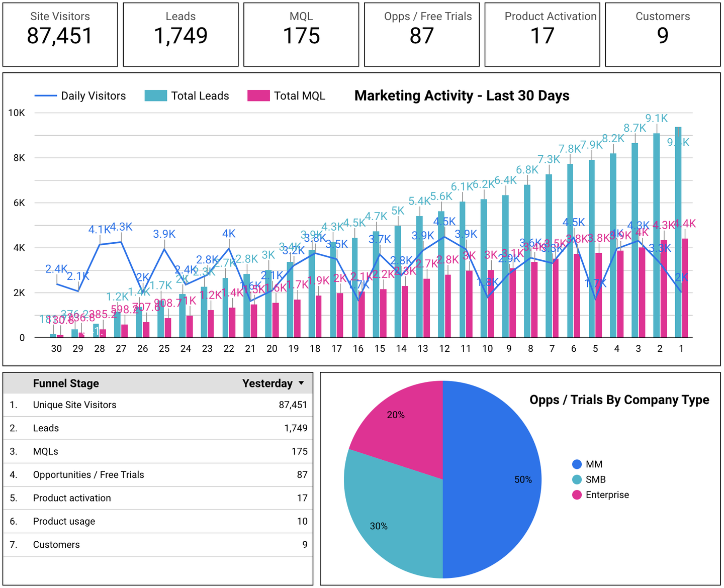The width and height of the screenshot is (724, 588).
Task: Click the Total MQL pink legend swatch
Action: pyautogui.click(x=259, y=95)
